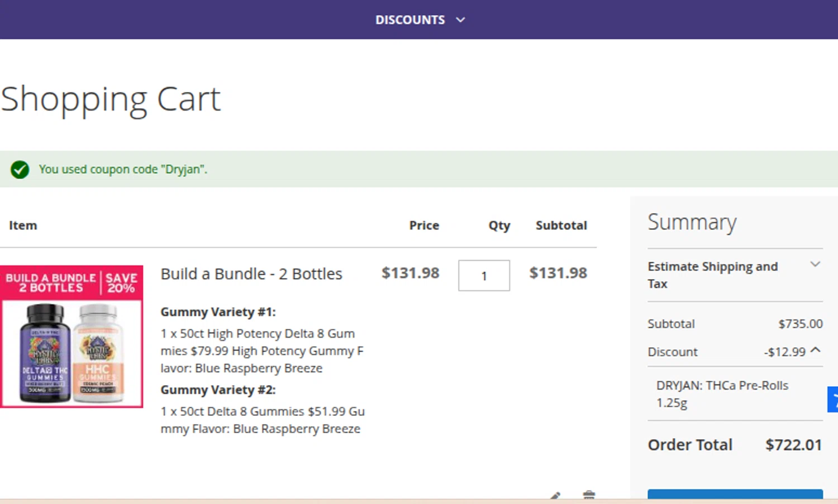Screen dimensions: 838x504
Task: Click the Shopping Cart page heading
Action: pos(111,99)
